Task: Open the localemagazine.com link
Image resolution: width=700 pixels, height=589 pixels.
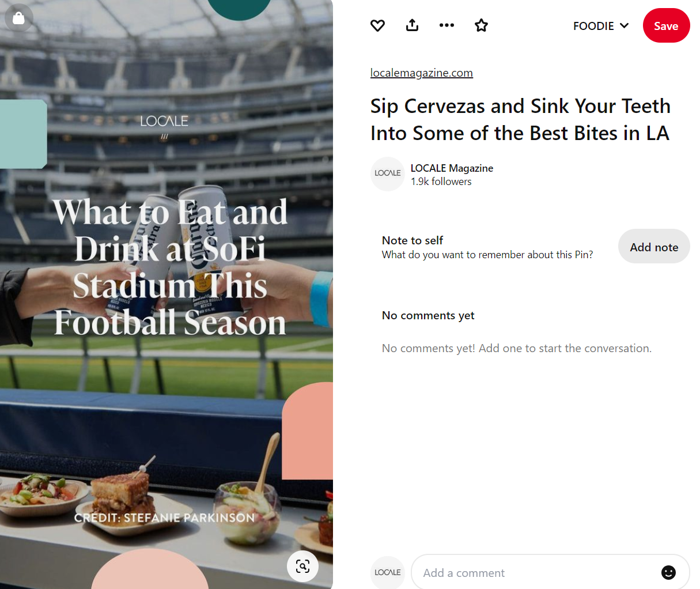Action: tap(421, 73)
